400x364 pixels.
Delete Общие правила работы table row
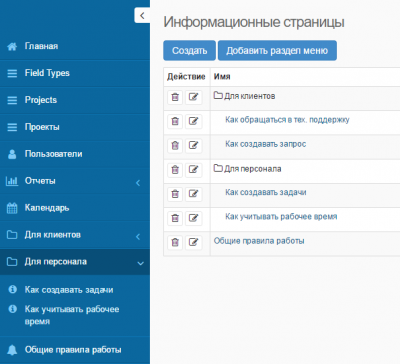click(175, 242)
